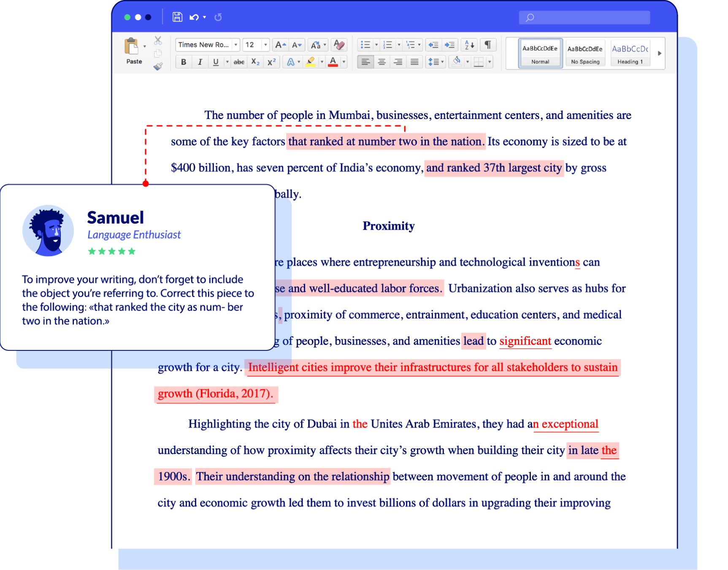Screen dimensions: 728x570
Task: Apply the Heading 1 style
Action: click(x=630, y=53)
